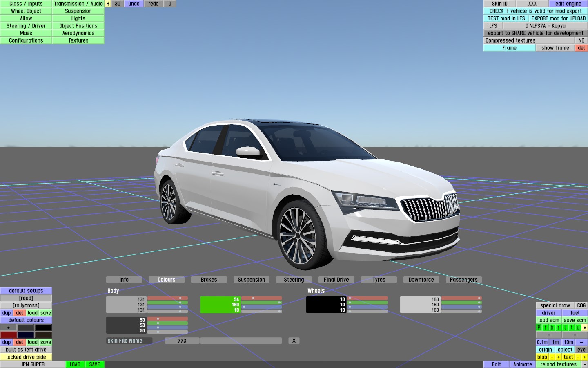Increase blob size with plus

[x=559, y=357]
